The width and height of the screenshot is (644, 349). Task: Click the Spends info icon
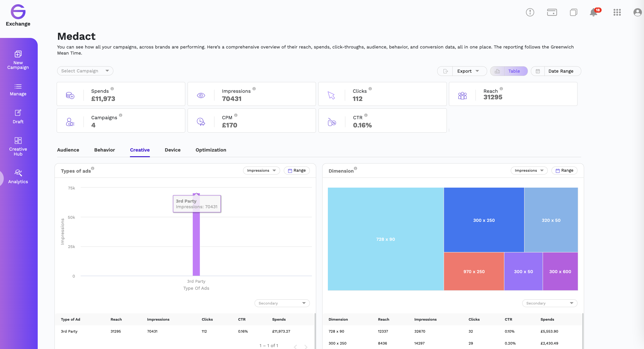tap(112, 89)
